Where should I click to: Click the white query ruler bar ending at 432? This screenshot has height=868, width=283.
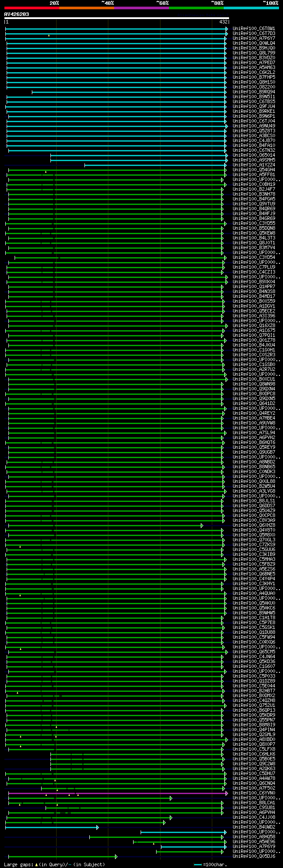click(x=117, y=18)
